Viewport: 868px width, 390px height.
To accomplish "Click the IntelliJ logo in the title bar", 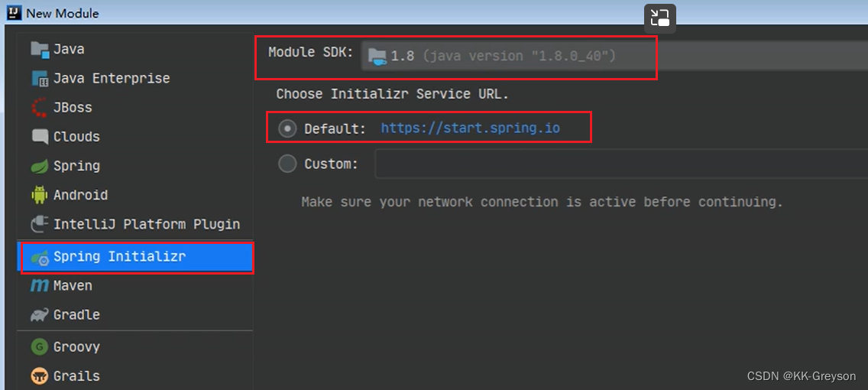I will 14,12.
